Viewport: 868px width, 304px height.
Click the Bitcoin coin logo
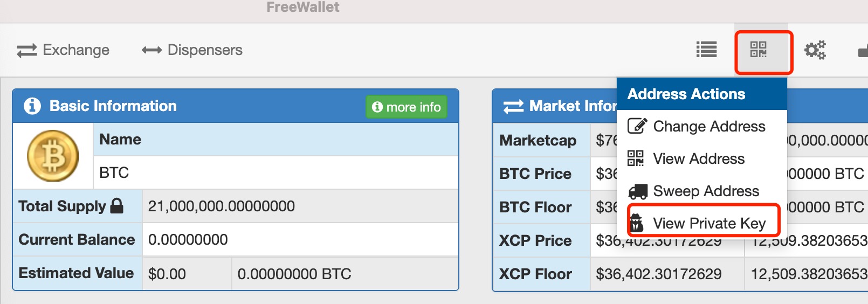pos(53,156)
